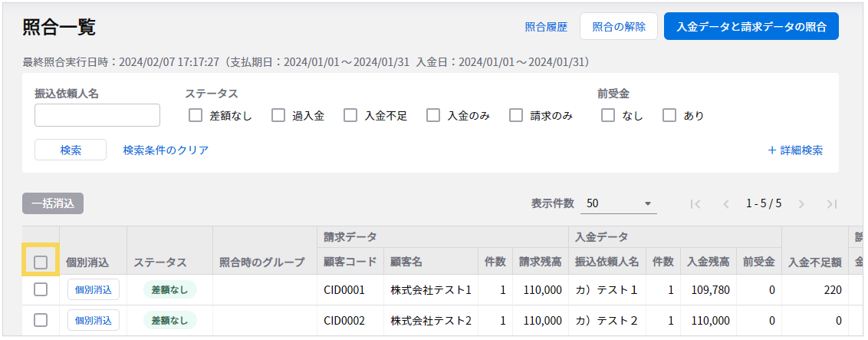Go to the previous page arrow
The image size is (868, 340).
(725, 204)
